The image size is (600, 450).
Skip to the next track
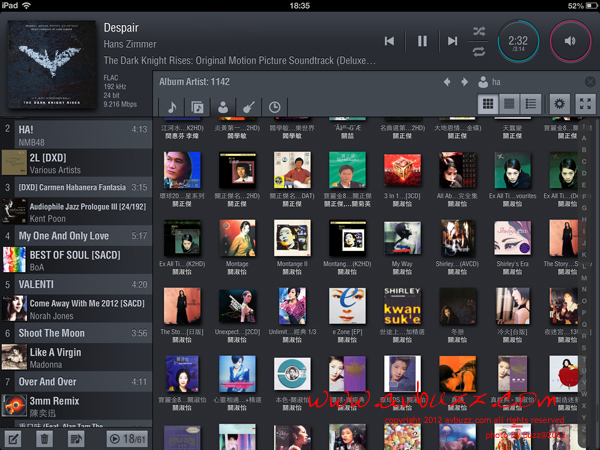coord(453,41)
